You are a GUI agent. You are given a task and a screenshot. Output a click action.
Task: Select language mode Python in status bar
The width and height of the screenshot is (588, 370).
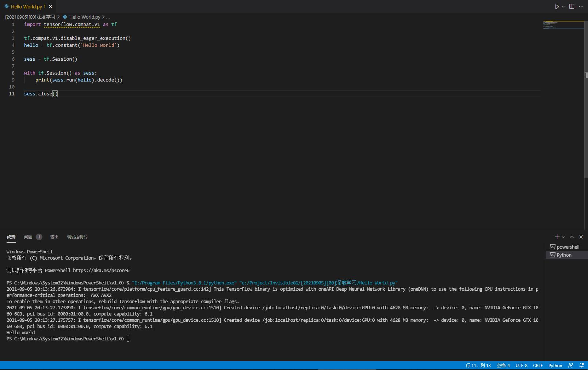click(x=555, y=366)
